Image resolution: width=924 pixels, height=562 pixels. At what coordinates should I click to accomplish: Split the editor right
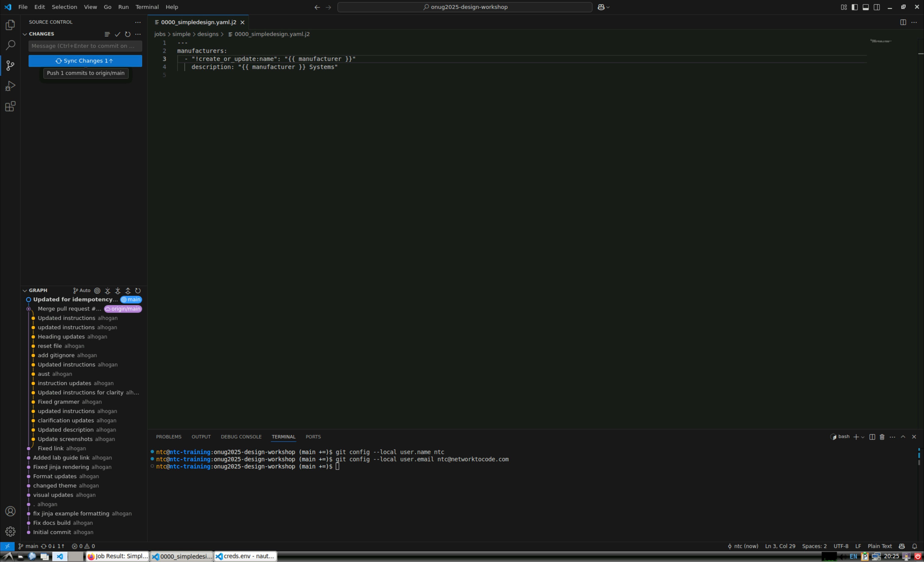point(903,22)
